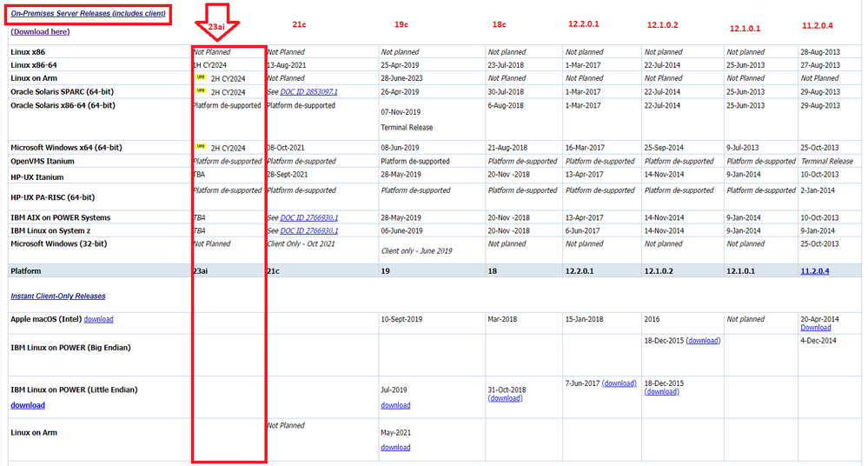The image size is (868, 466).
Task: Click Terminal Release text under 07-Nov-2019
Action: 407,128
